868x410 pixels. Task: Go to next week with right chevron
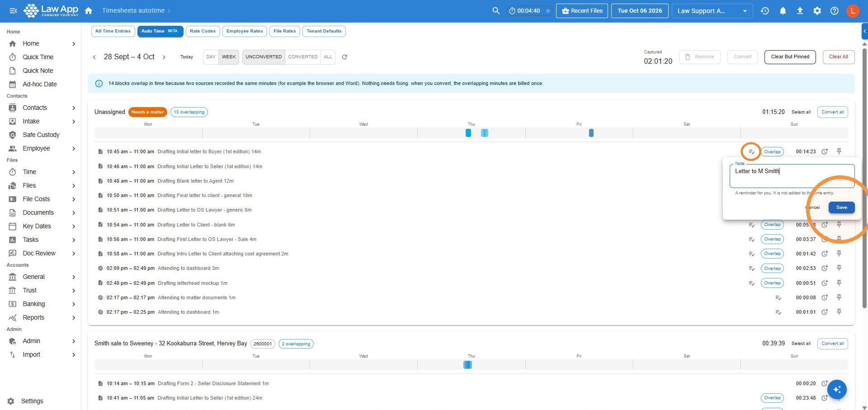tap(164, 57)
